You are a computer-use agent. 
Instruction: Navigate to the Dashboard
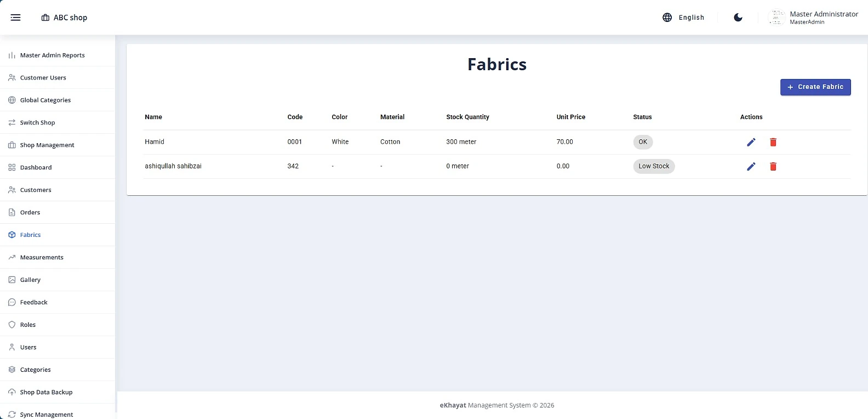58,168
